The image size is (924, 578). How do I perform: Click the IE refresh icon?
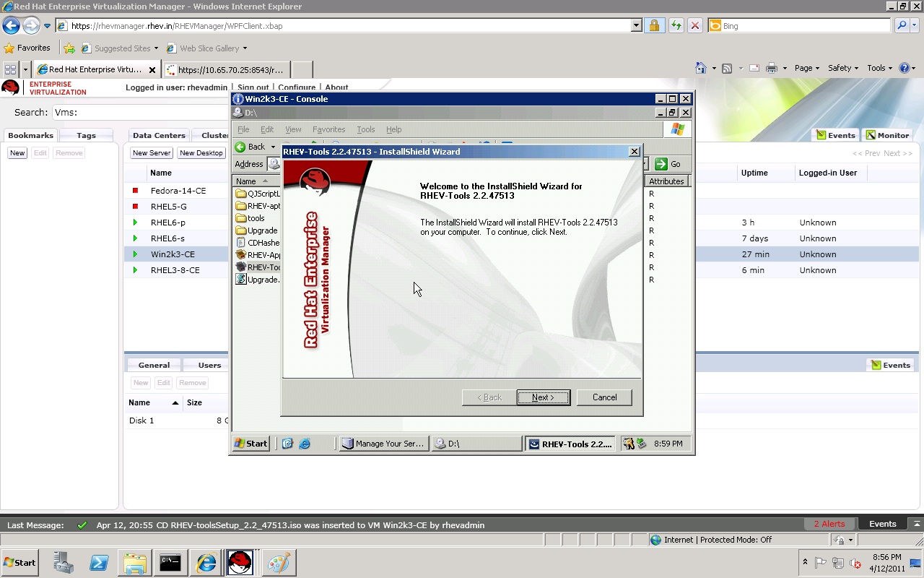(676, 26)
